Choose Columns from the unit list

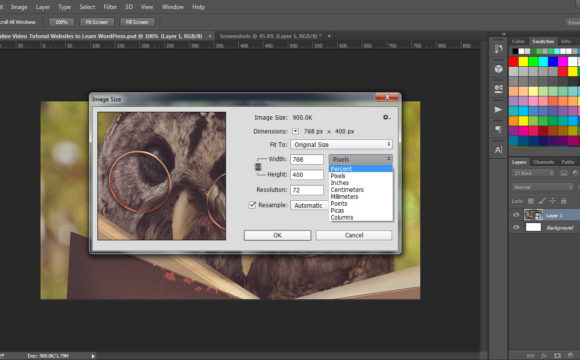[x=361, y=218]
